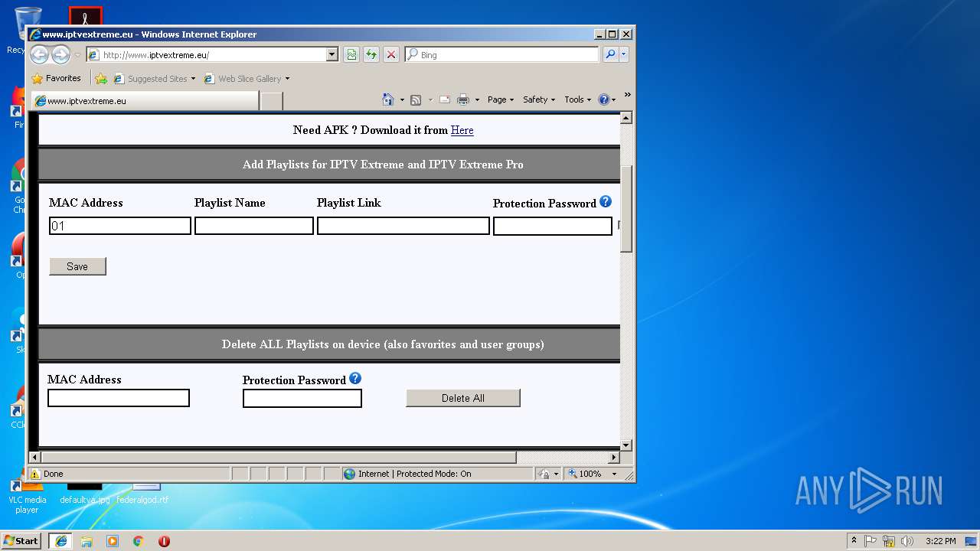
Task: Click the volume speaker tray icon
Action: click(x=907, y=541)
